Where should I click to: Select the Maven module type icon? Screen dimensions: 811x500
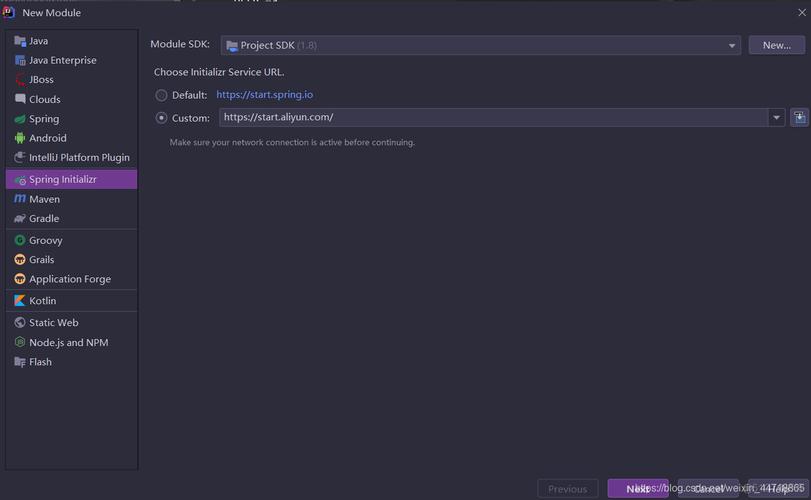tap(20, 199)
